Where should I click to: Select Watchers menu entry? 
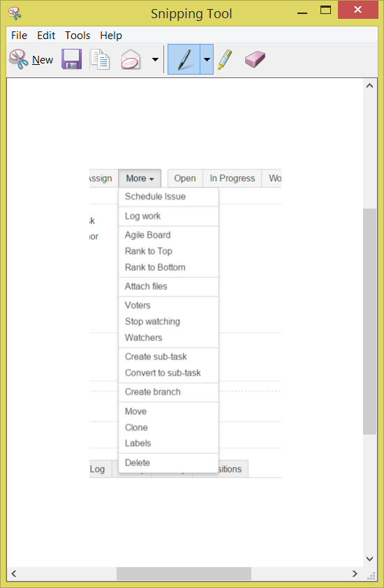[x=168, y=338]
